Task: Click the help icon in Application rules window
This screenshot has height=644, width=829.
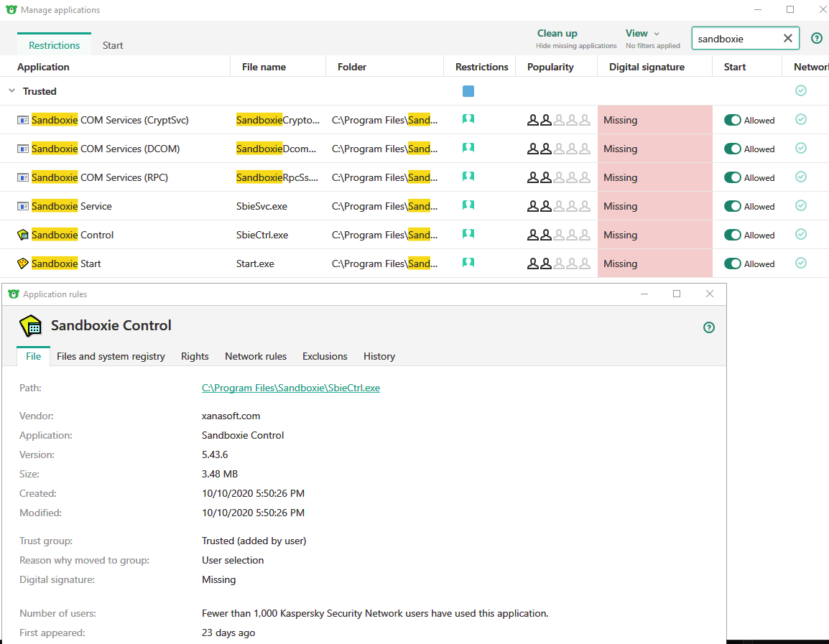Action: pyautogui.click(x=708, y=327)
